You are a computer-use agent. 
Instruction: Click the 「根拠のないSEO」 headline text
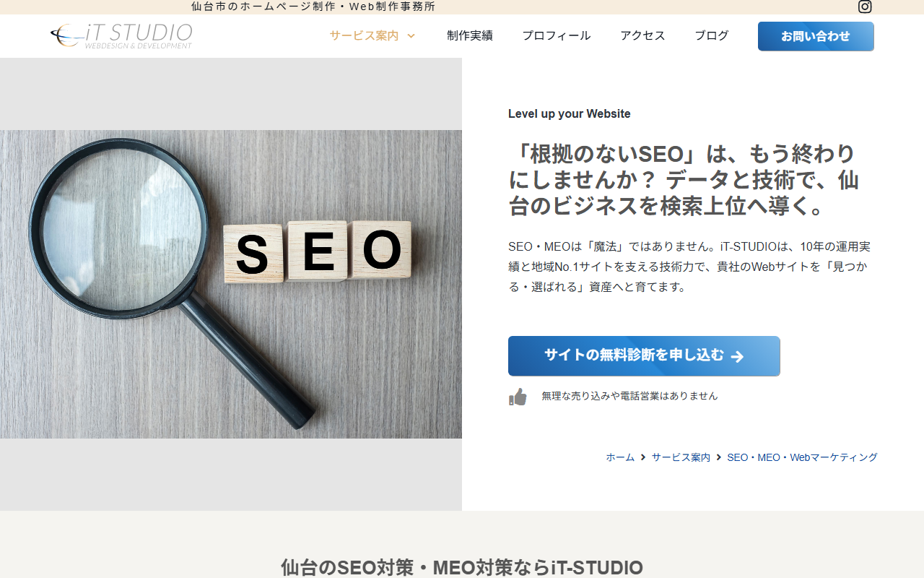683,180
